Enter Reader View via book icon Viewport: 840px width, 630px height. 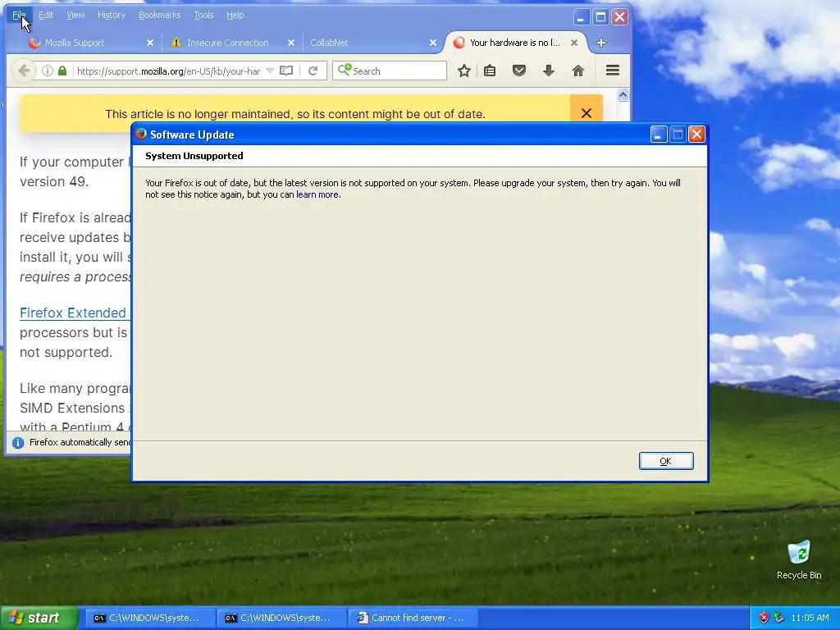(x=286, y=71)
